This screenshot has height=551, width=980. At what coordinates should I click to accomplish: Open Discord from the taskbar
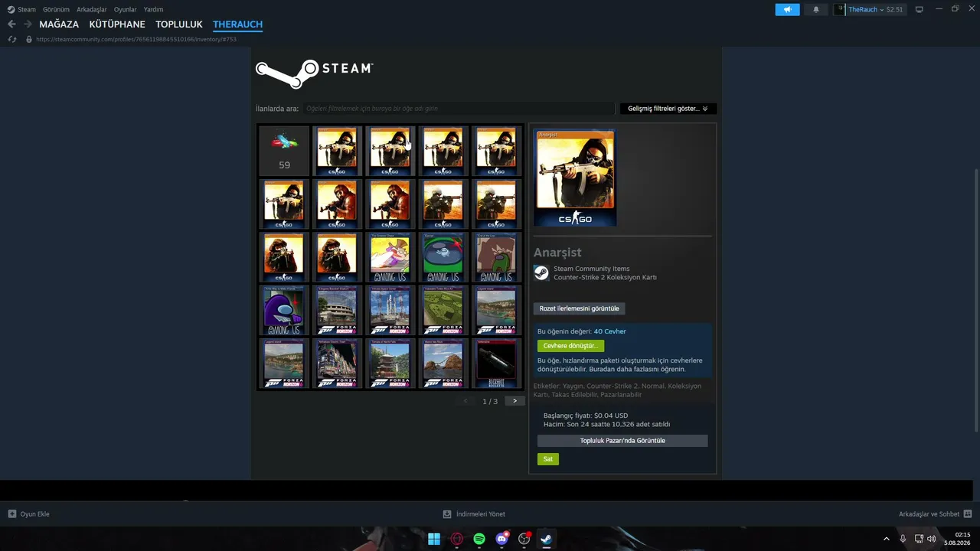[502, 539]
